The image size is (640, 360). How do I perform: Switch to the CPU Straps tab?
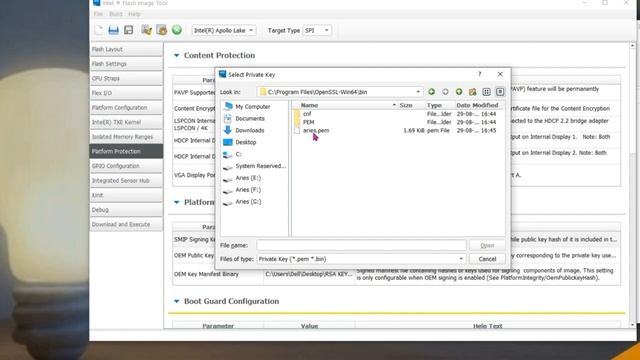pyautogui.click(x=126, y=78)
